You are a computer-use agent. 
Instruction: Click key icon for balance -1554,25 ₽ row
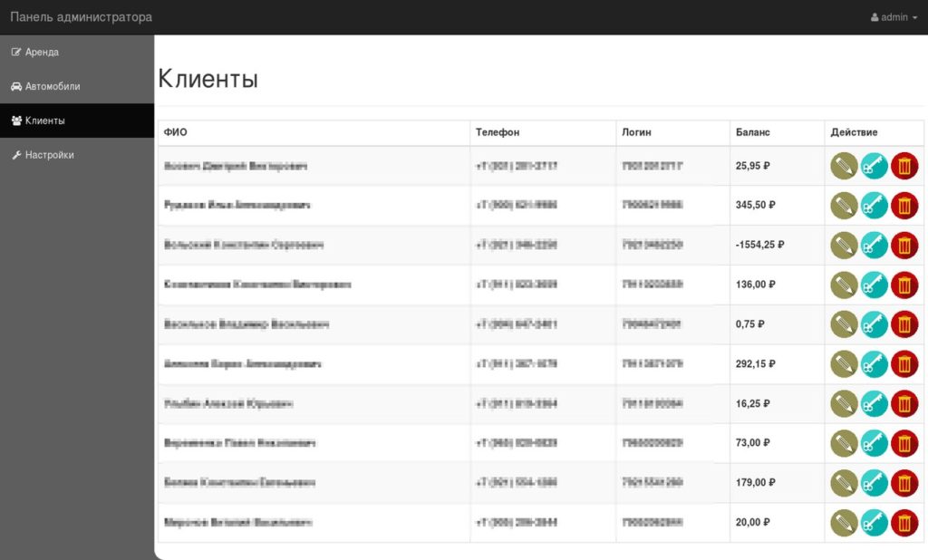[875, 246]
